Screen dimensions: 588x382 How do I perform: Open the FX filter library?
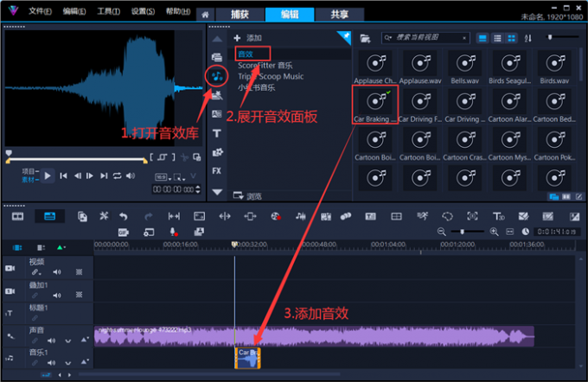click(217, 171)
